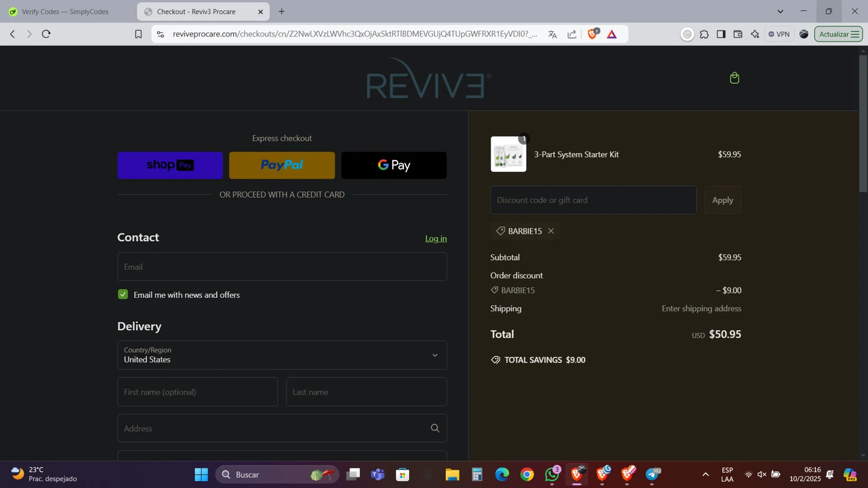
Task: Open Task View on the taskbar
Action: pos(353,475)
